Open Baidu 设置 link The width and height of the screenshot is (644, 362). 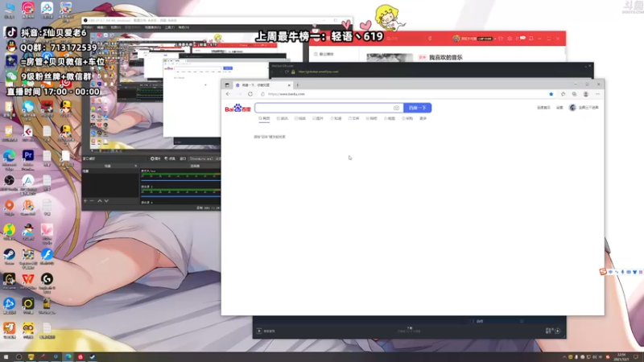click(559, 108)
